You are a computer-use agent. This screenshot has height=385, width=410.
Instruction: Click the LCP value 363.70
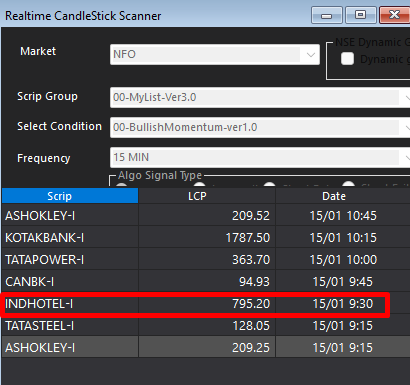pos(251,260)
